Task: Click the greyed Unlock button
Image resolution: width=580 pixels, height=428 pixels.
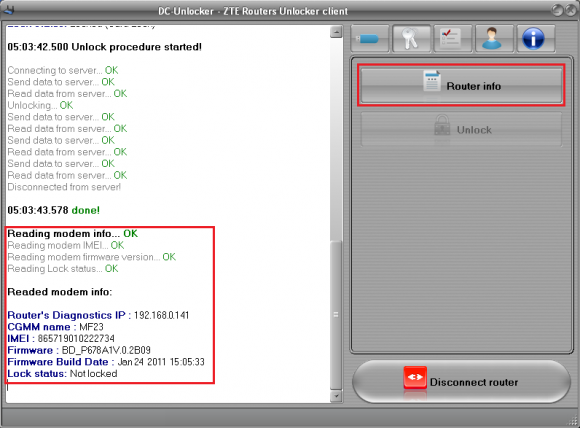Action: (x=461, y=129)
